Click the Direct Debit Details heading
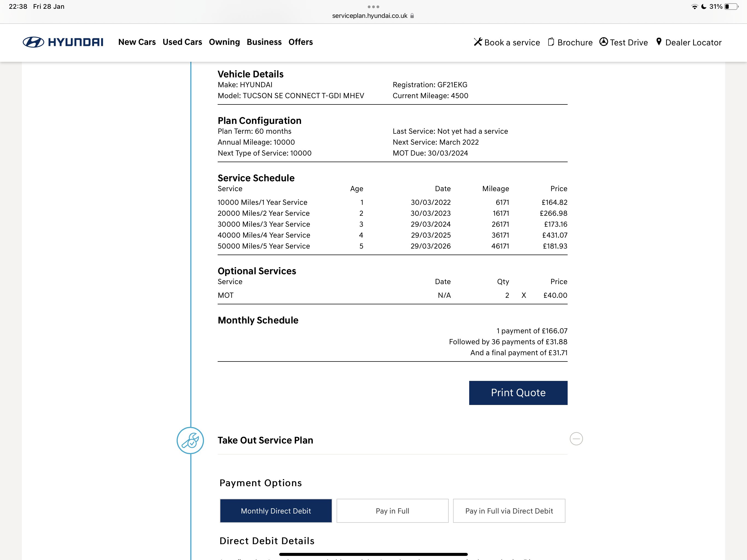 pyautogui.click(x=267, y=541)
